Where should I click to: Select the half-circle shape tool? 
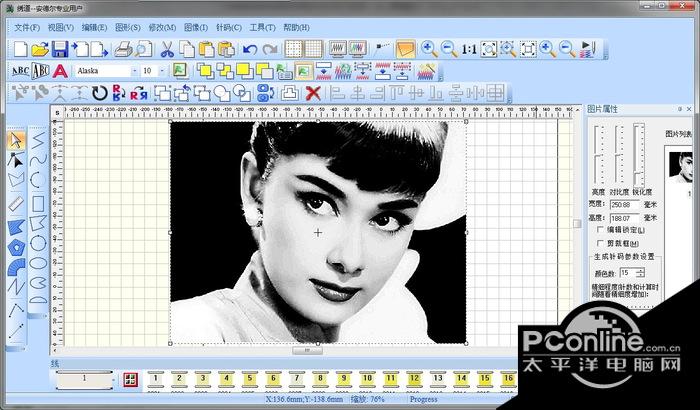point(38,299)
